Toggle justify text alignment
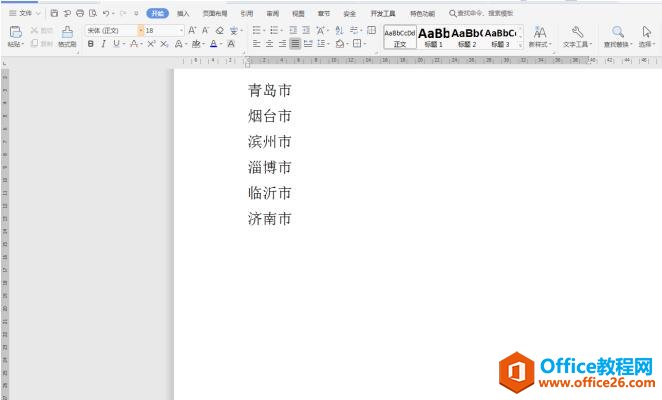Image resolution: width=662 pixels, height=400 pixels. tap(295, 44)
